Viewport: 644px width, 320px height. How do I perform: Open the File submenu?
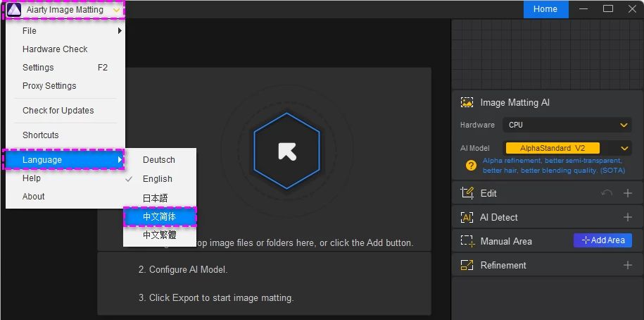click(65, 31)
